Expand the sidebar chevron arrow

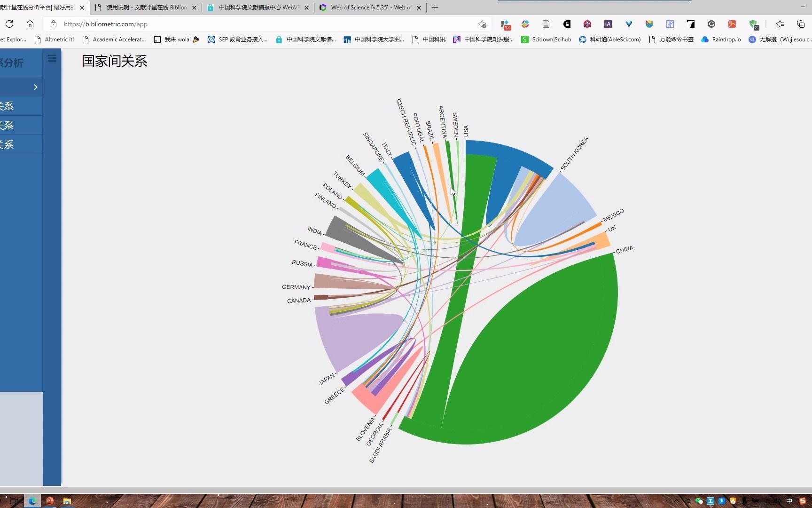pyautogui.click(x=36, y=87)
